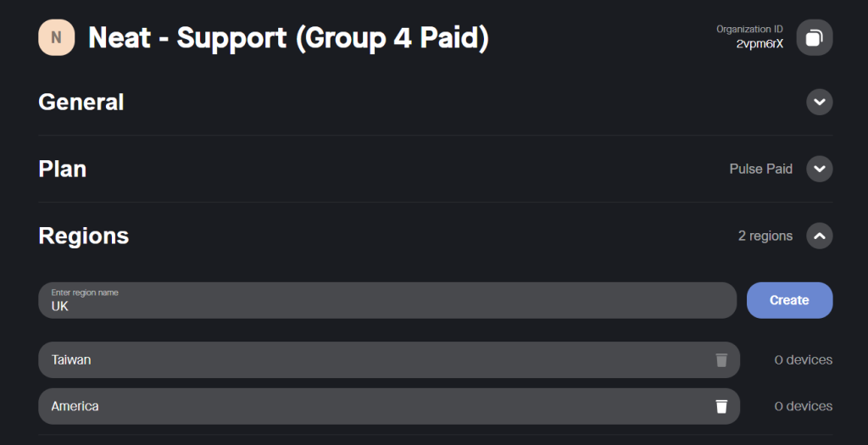The width and height of the screenshot is (868, 445).
Task: Click America's 0 devices count
Action: point(803,407)
